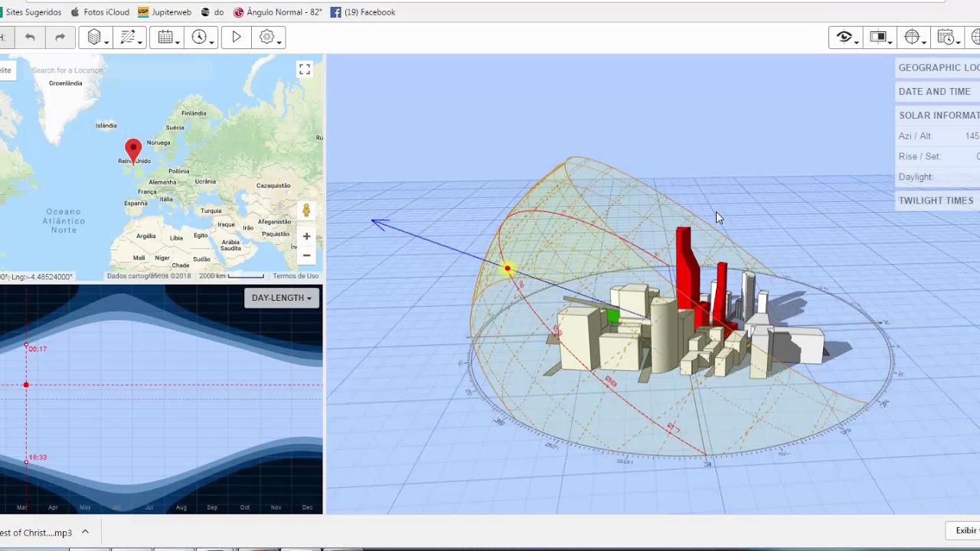The width and height of the screenshot is (980, 551).
Task: Zoom out on the map
Action: [x=306, y=256]
